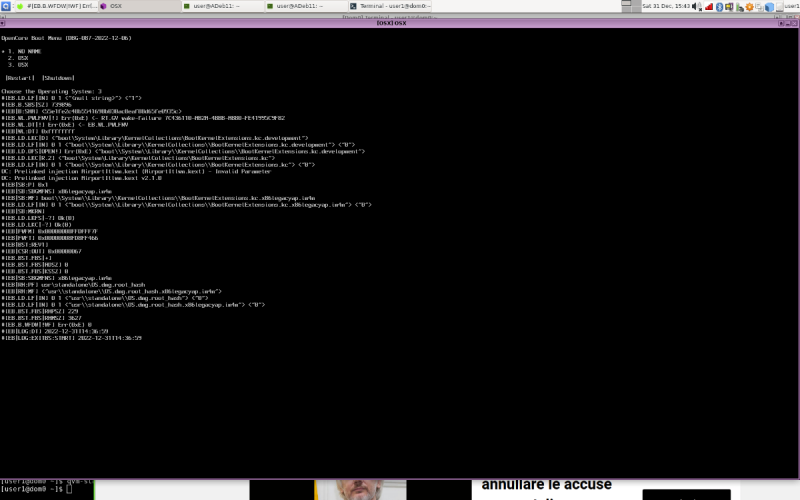The width and height of the screenshot is (800, 500).
Task: Click the 'AirportItlwm.kext v2.1.0' log line
Action: (x=82, y=178)
